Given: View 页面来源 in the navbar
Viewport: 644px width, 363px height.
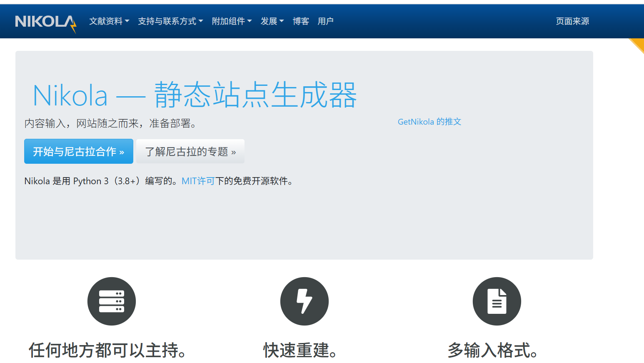Looking at the screenshot, I should [x=572, y=21].
